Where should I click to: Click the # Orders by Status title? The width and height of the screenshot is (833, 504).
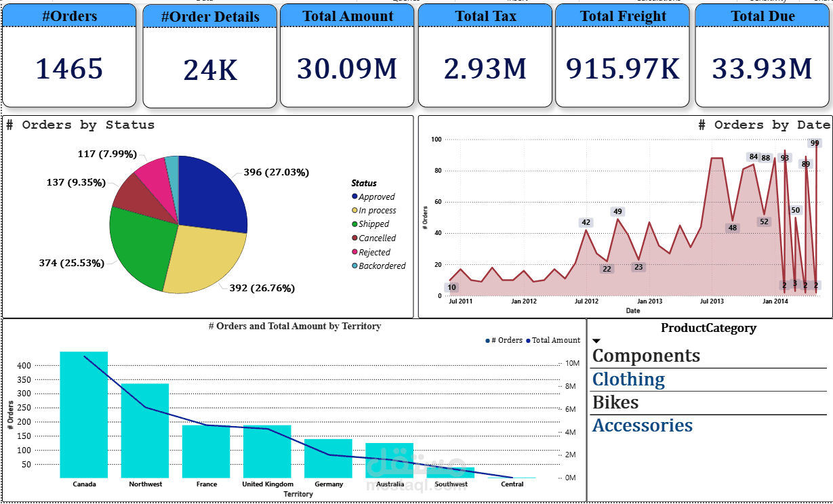pos(80,125)
